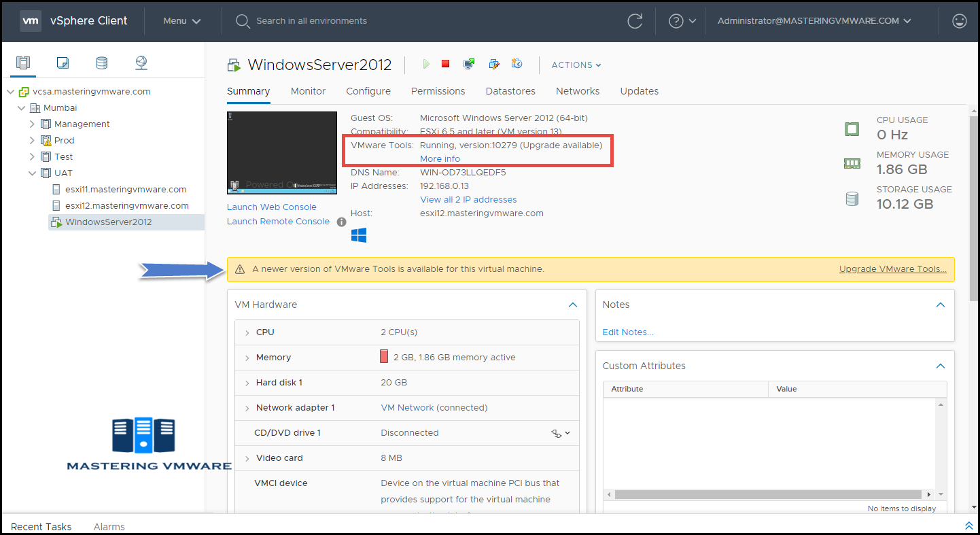Collapse the Mumbai datacenter node
The height and width of the screenshot is (535, 980).
[x=21, y=108]
